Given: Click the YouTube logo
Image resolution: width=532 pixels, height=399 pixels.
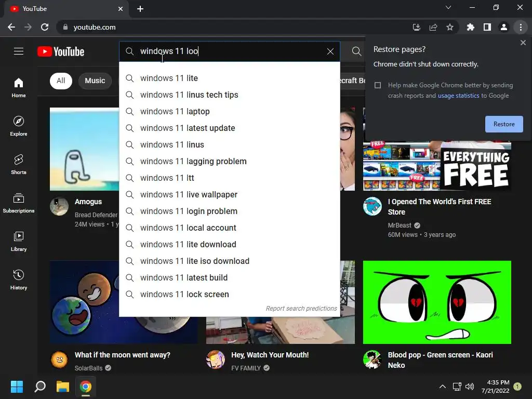Looking at the screenshot, I should (61, 51).
